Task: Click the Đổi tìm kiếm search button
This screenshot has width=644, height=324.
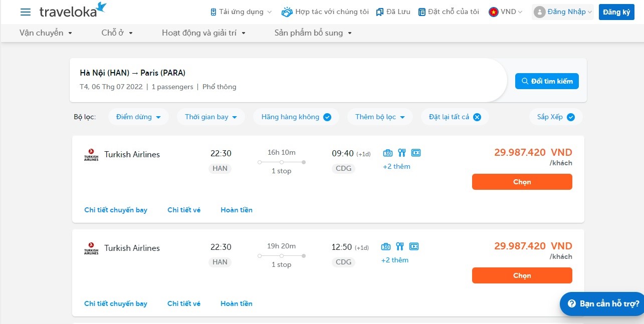Action: point(547,81)
